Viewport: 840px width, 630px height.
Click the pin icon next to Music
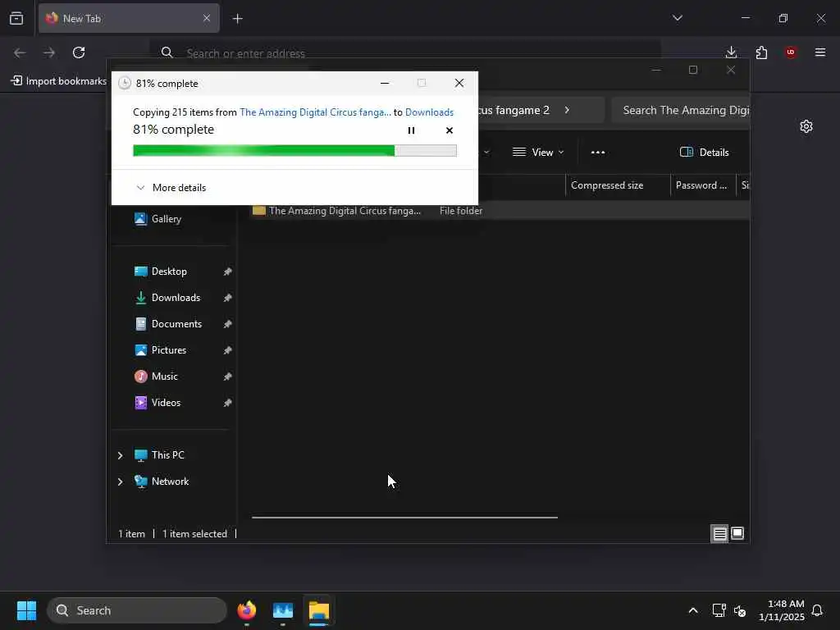228,377
